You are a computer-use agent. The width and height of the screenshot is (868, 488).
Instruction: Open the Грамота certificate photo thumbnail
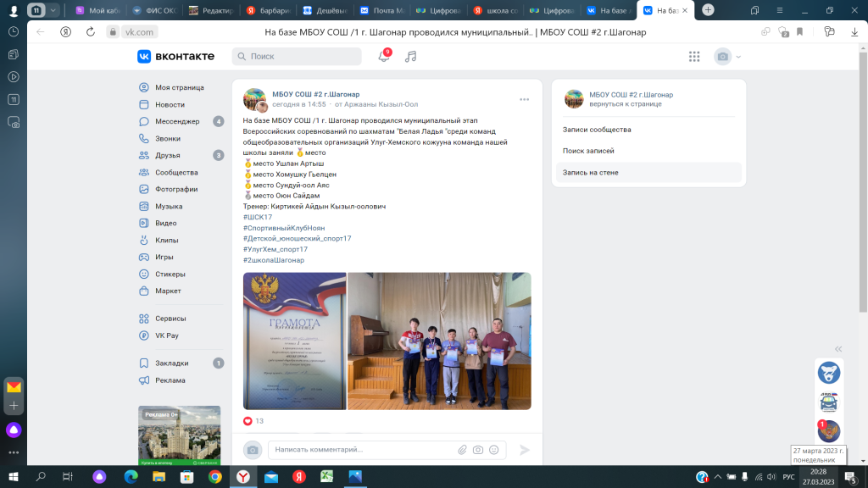[294, 341]
